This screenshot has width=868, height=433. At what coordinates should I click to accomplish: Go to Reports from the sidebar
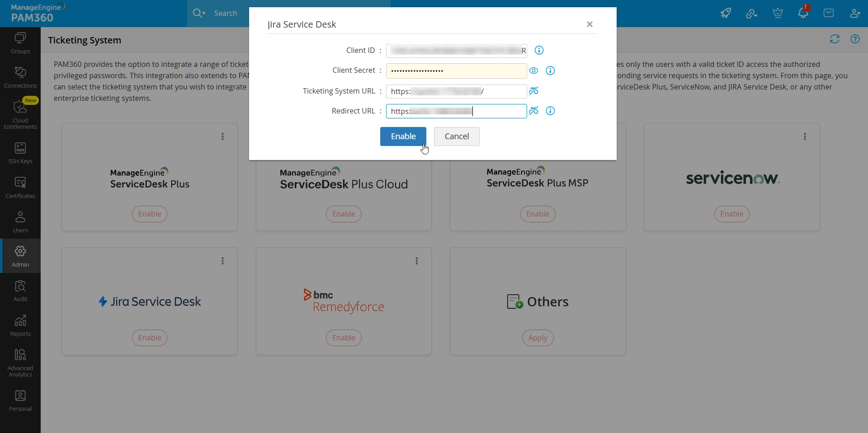coord(20,325)
